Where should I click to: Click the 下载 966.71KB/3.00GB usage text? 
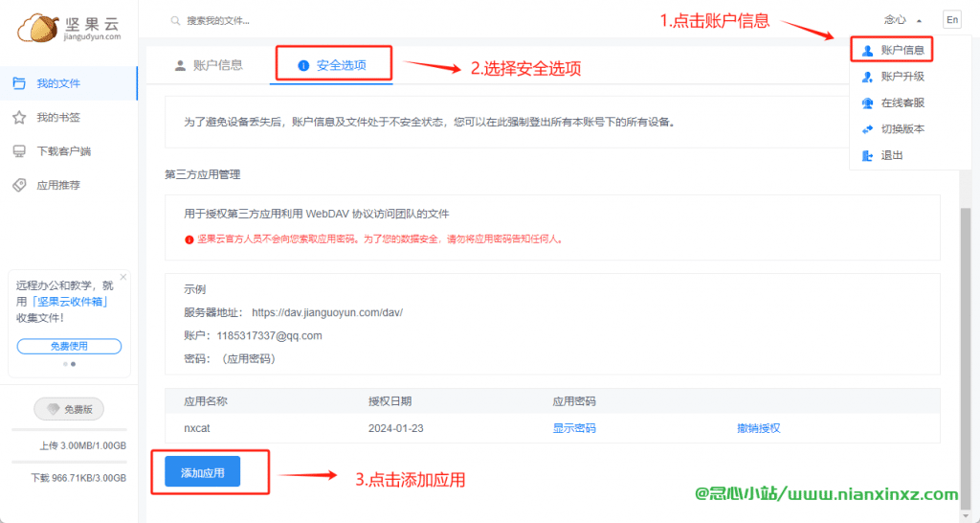coord(78,478)
